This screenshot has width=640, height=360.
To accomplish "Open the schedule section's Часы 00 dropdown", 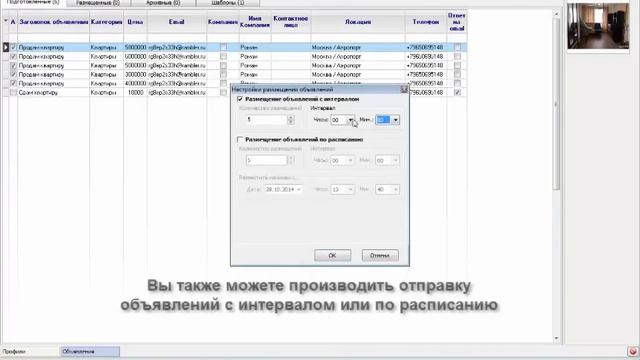I will pyautogui.click(x=351, y=160).
